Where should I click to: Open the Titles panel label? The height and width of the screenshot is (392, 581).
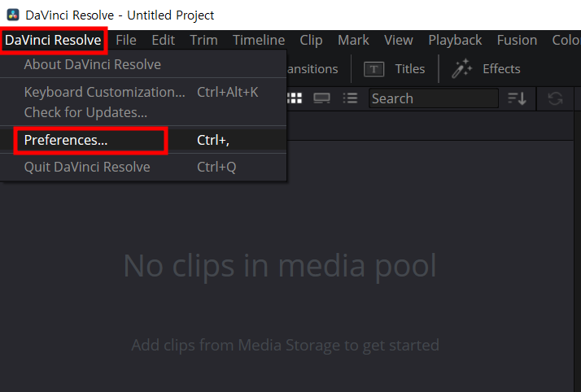[410, 69]
